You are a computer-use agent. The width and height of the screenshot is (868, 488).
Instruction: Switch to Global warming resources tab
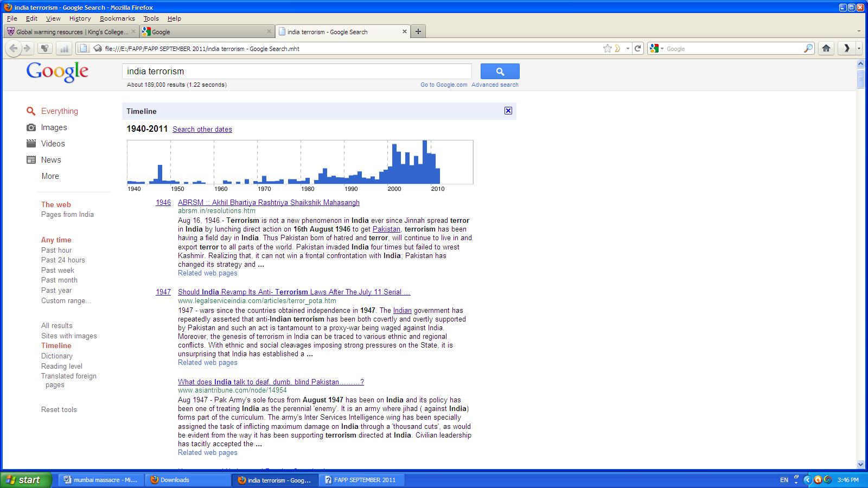pyautogui.click(x=71, y=31)
